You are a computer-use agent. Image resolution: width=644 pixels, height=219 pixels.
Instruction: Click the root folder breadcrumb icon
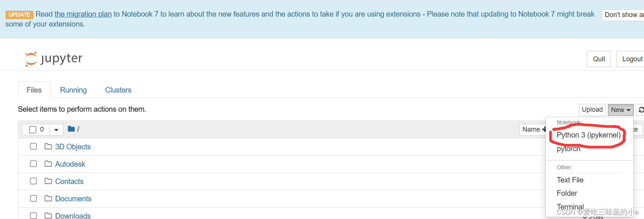(71, 129)
